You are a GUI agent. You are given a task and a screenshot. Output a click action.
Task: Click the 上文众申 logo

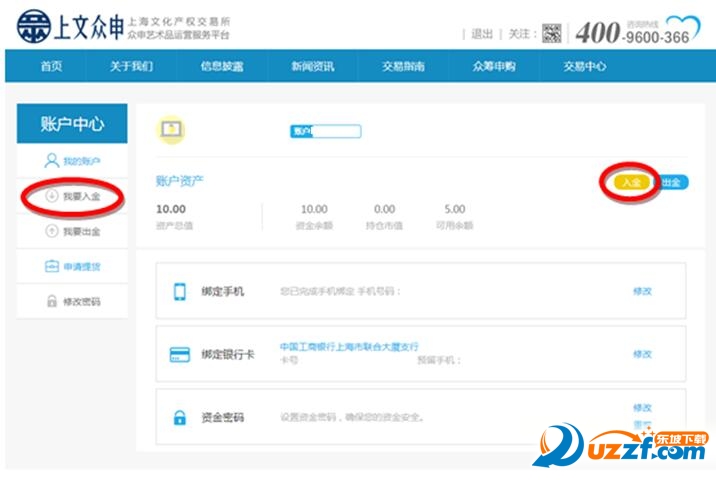pyautogui.click(x=70, y=27)
